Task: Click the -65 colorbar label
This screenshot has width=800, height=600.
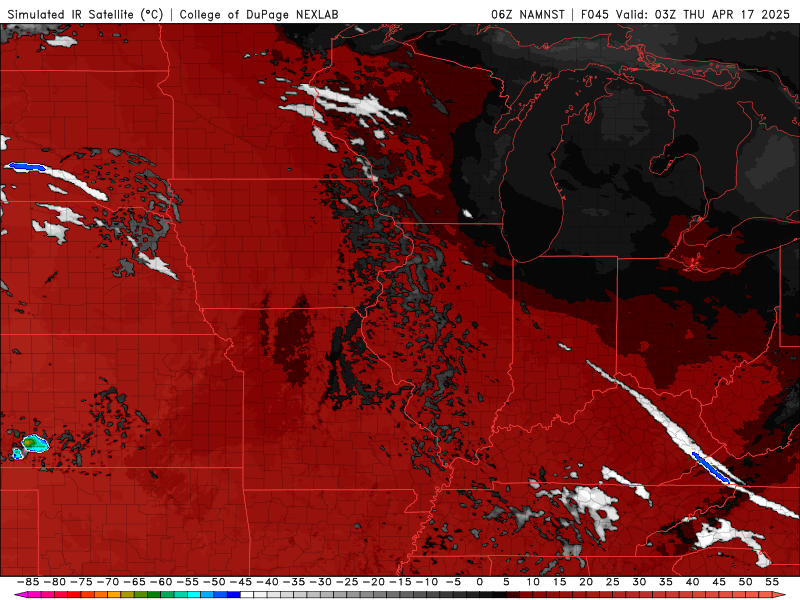Action: [134, 582]
